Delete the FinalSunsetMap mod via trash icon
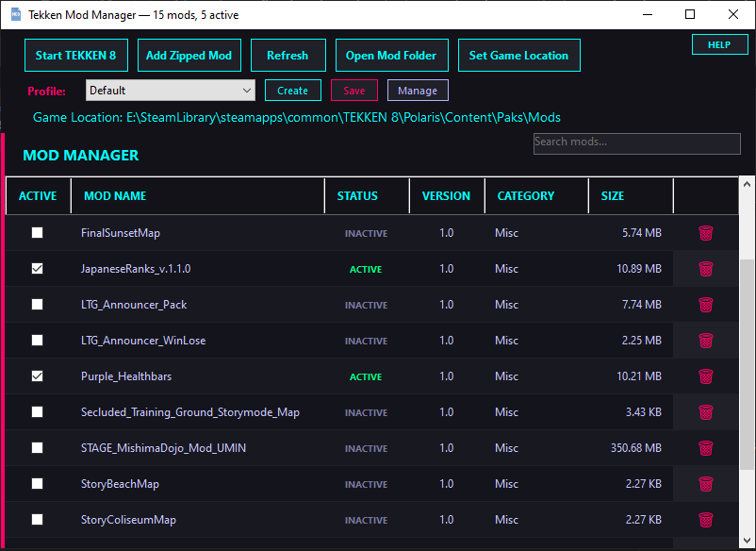Screen dimensions: 756x551 [x=705, y=233]
